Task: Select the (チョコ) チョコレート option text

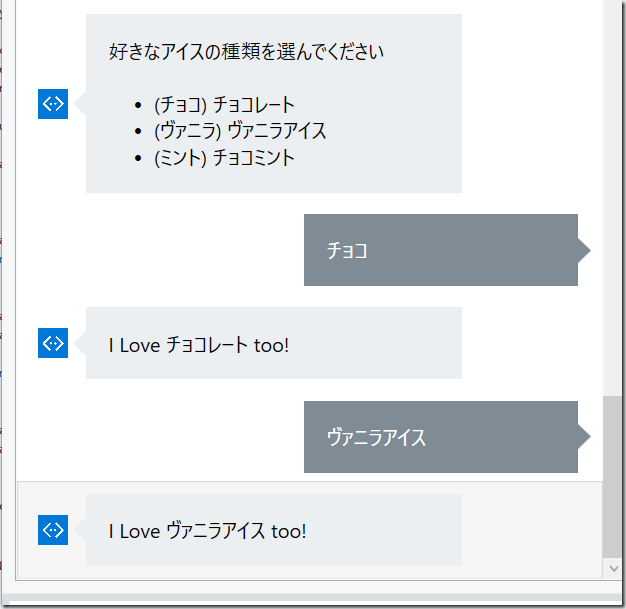Action: point(224,105)
